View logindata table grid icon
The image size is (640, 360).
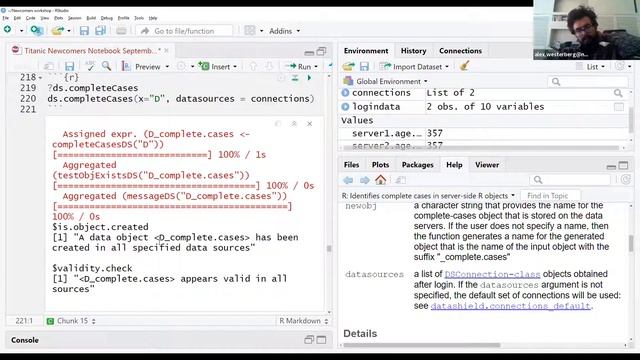619,107
